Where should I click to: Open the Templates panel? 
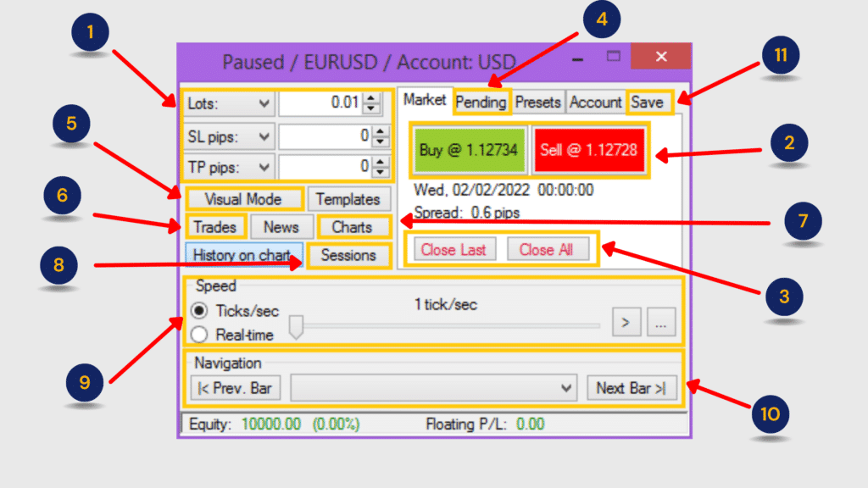(x=349, y=199)
